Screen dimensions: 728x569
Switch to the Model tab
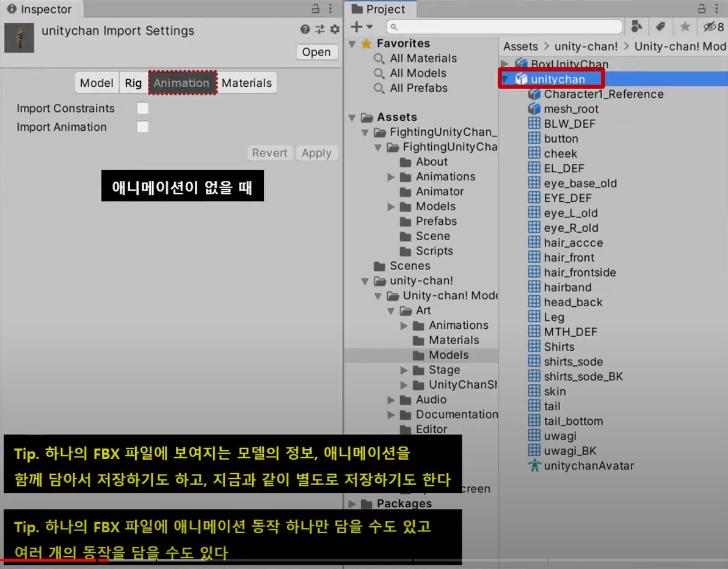tap(96, 83)
